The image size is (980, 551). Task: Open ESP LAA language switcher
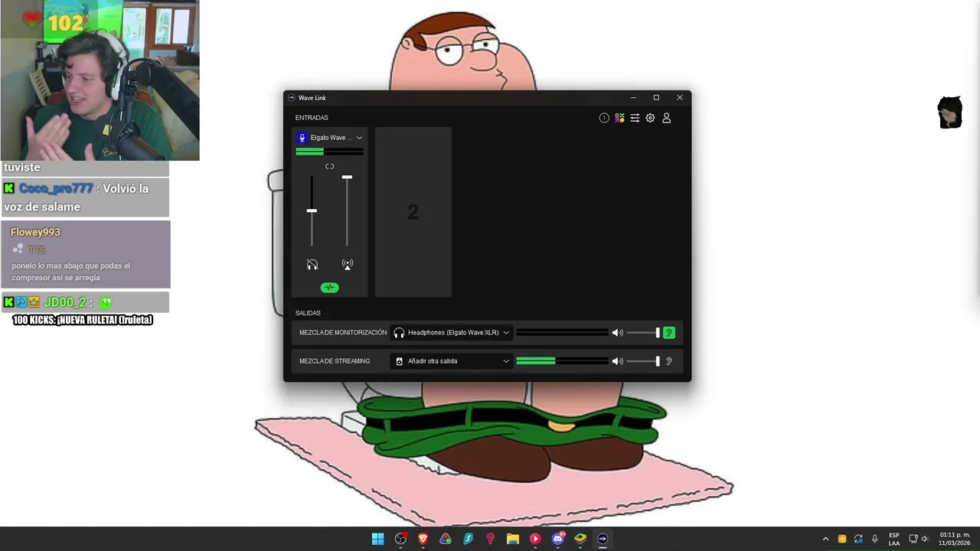894,539
